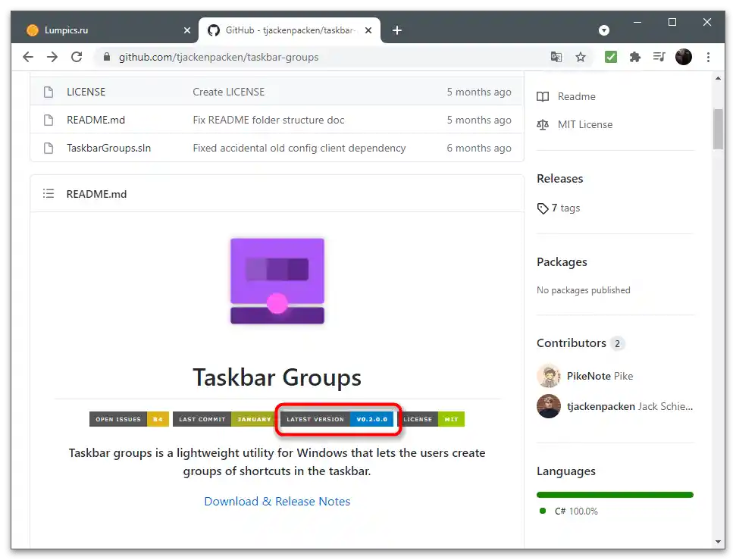The image size is (736, 560).
Task: Open the tab search dropdown arrow
Action: [x=604, y=30]
